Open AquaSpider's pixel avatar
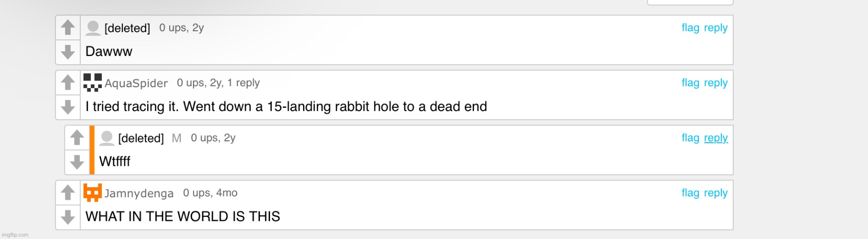Image resolution: width=868 pixels, height=239 pixels. click(x=93, y=82)
